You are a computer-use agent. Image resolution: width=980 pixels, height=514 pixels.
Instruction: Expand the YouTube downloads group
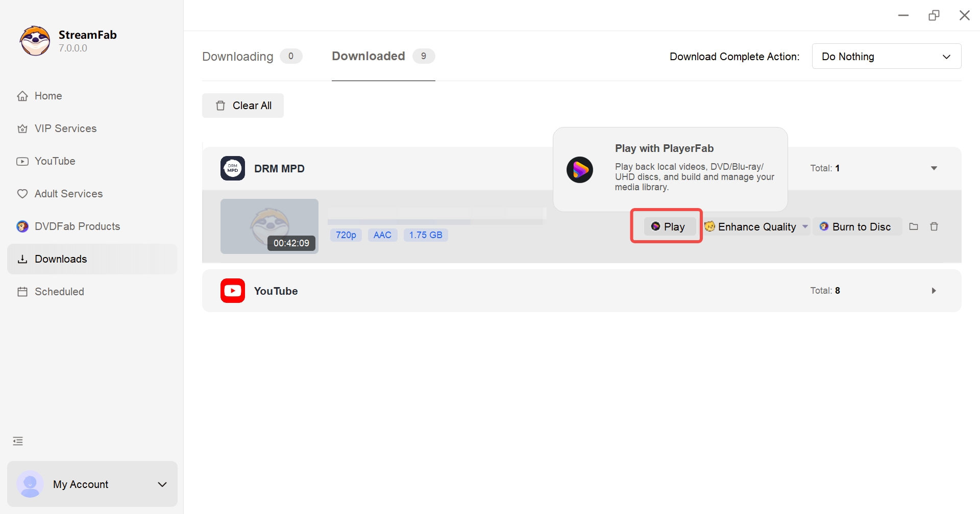[933, 291]
